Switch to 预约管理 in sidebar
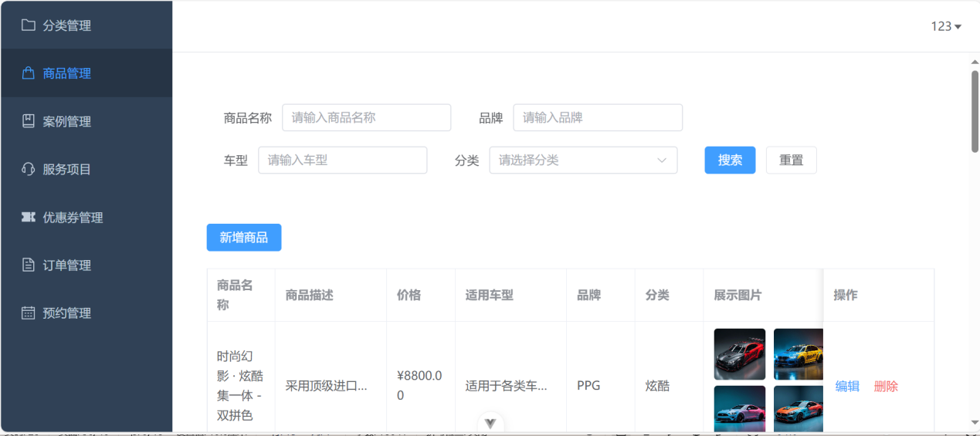 point(86,313)
